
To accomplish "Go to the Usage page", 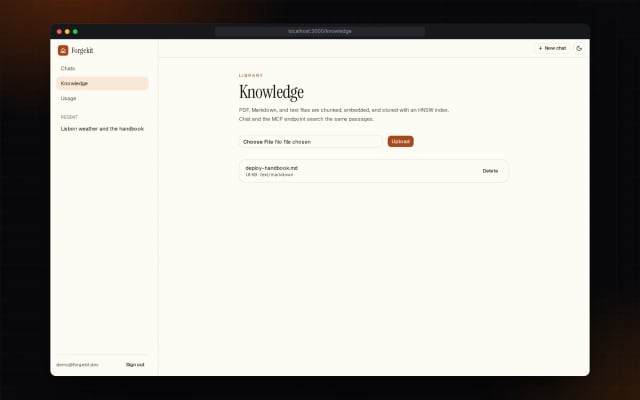I will pyautogui.click(x=102, y=98).
